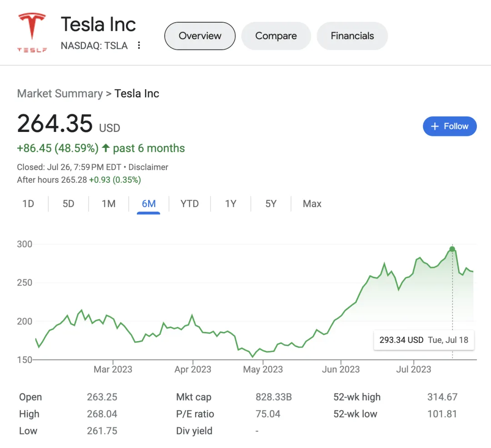Viewport: 491px width, 448px height.
Task: Click the green chart point marker
Action: 452,249
